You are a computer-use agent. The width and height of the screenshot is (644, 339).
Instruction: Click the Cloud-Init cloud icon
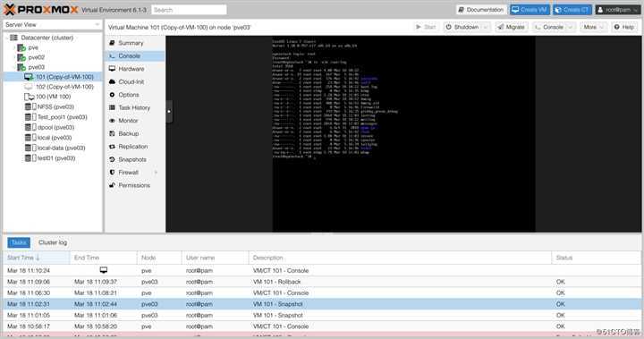pyautogui.click(x=112, y=81)
